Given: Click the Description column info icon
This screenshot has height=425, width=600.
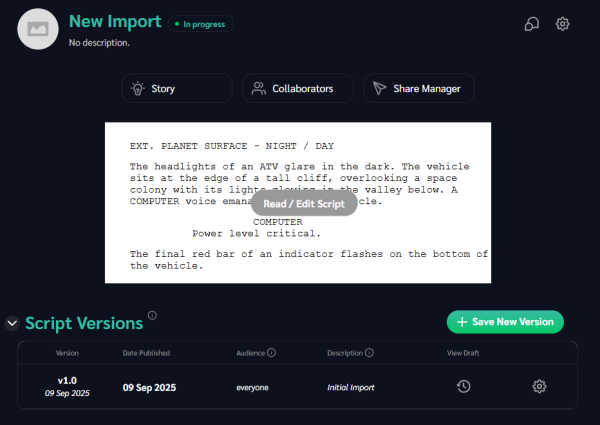Looking at the screenshot, I should pyautogui.click(x=370, y=353).
